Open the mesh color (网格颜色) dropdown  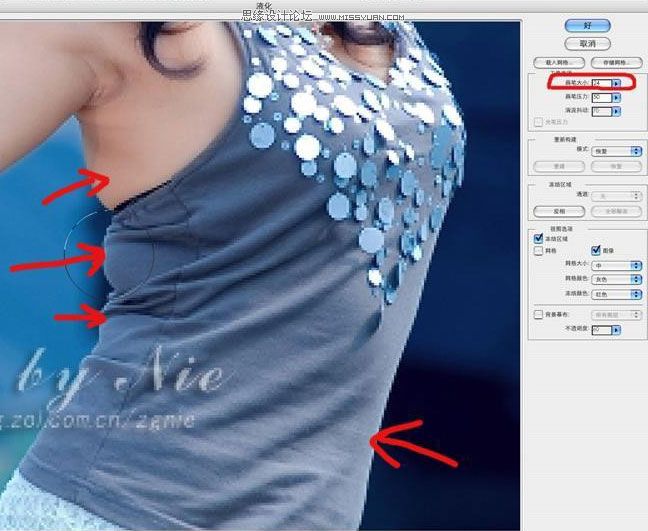point(616,280)
